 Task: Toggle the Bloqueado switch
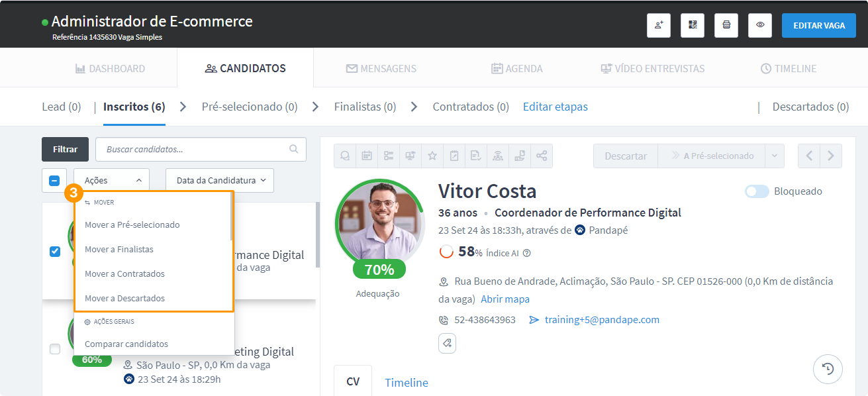757,191
